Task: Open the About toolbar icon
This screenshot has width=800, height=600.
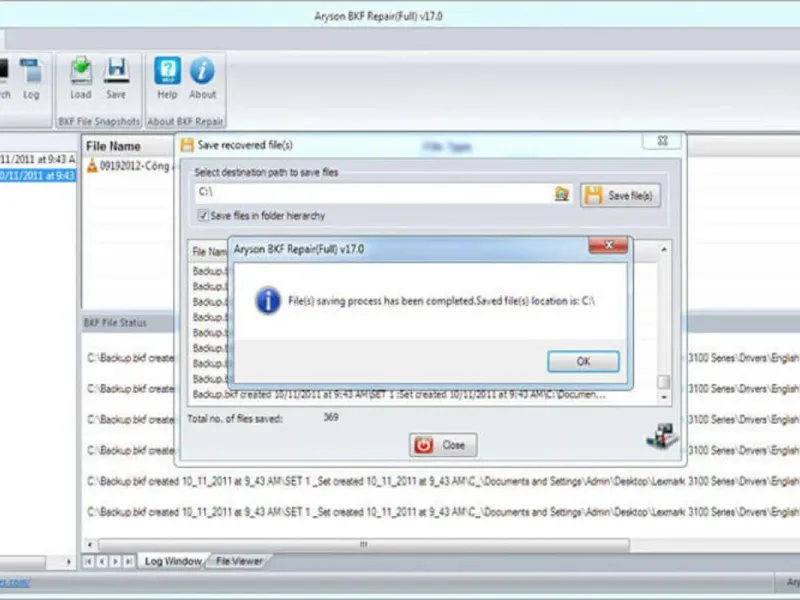Action: [203, 78]
